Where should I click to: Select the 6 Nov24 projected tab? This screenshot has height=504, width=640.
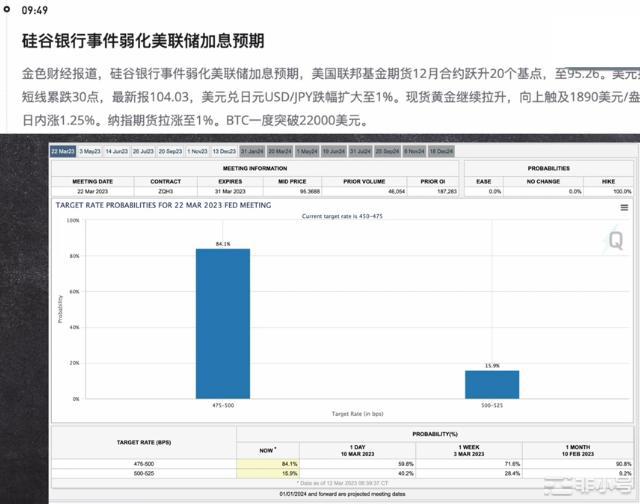click(x=414, y=151)
